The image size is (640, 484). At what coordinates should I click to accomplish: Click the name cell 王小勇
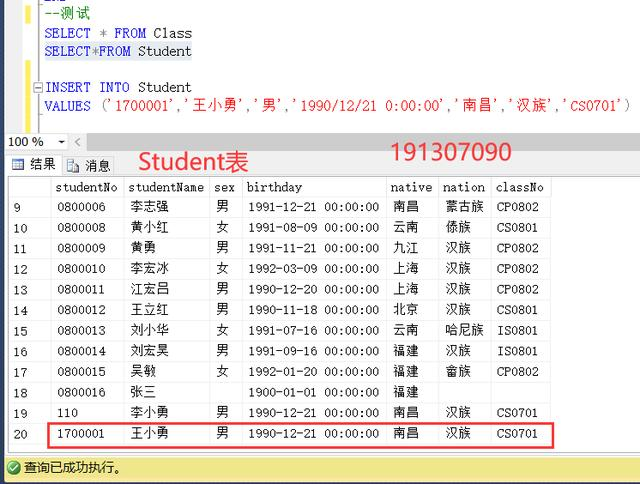coord(166,434)
